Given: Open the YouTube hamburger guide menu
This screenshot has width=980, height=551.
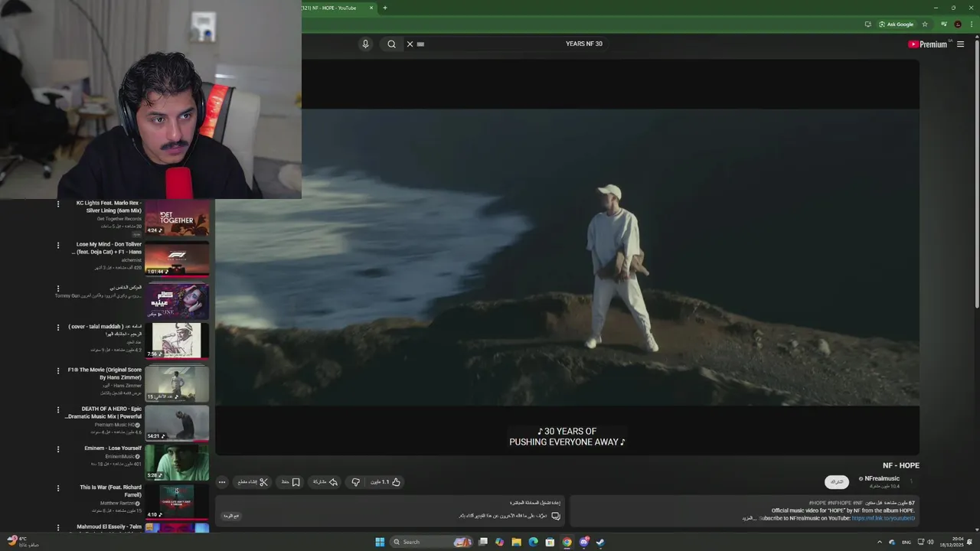Looking at the screenshot, I should [960, 44].
